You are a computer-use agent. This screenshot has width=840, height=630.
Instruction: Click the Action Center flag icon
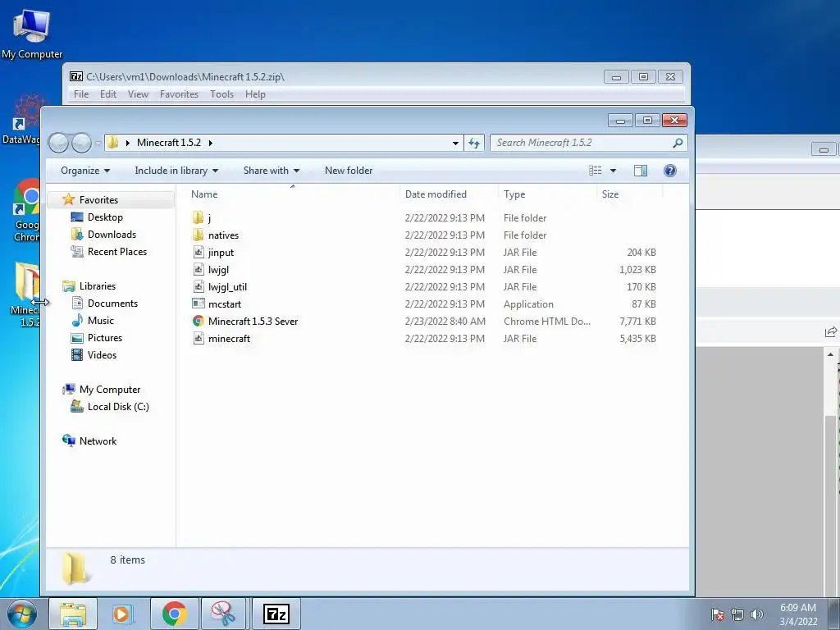point(718,614)
